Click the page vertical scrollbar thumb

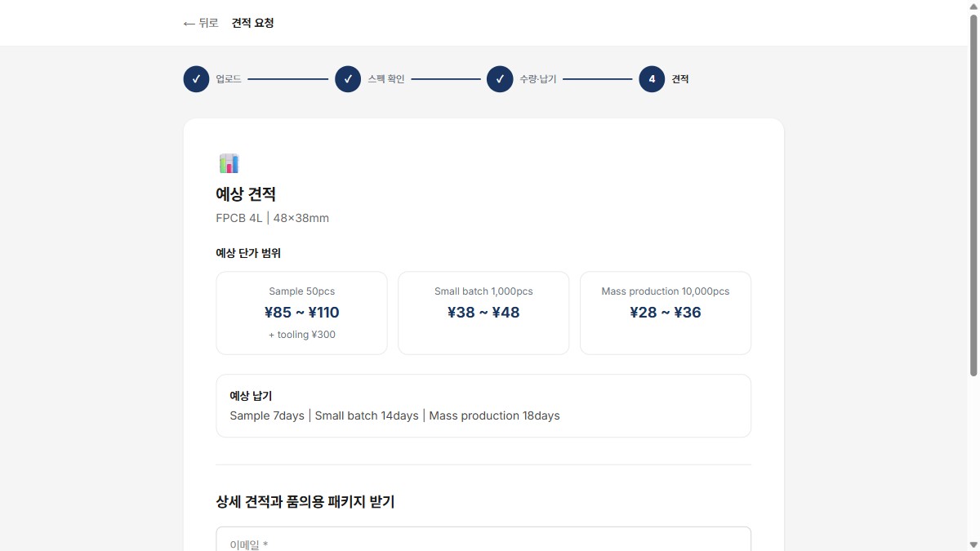(x=973, y=194)
